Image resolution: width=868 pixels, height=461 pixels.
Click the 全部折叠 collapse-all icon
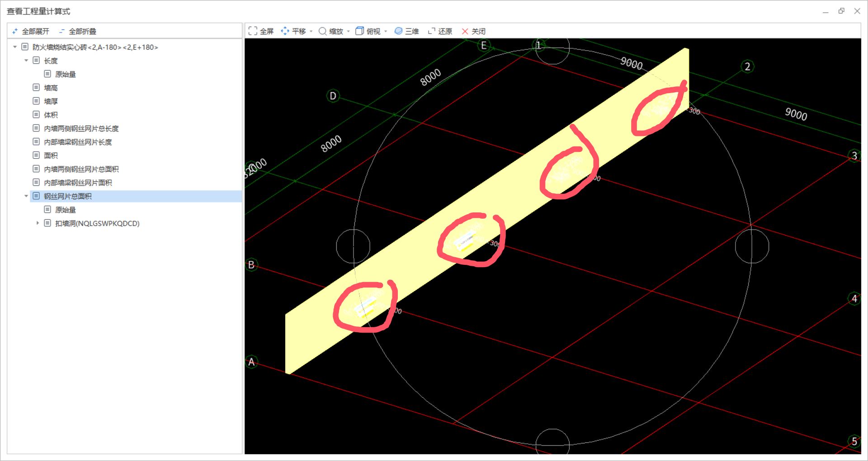tap(62, 31)
